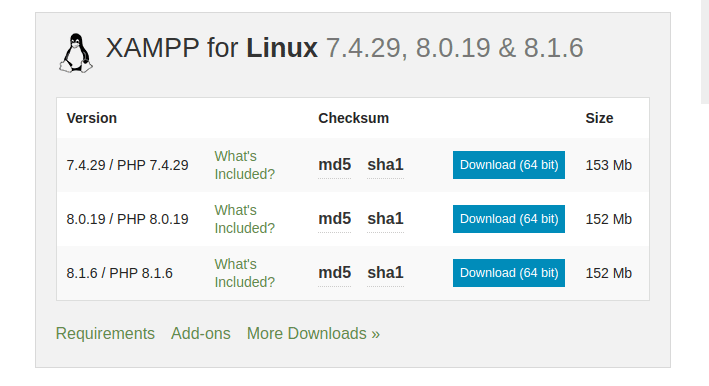The image size is (709, 386).
Task: Open What's Included for version 8.0.19
Action: (x=245, y=219)
